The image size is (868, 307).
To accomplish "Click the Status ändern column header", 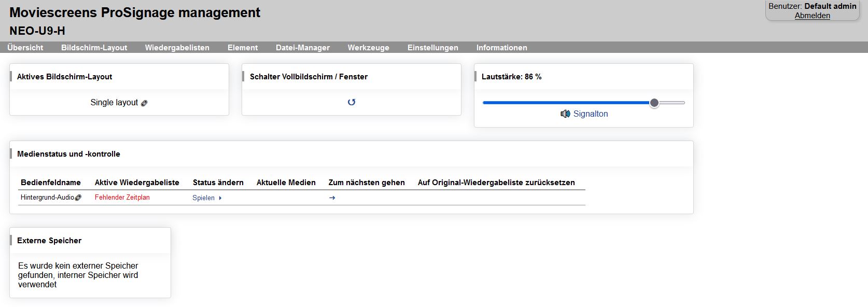I will [x=218, y=183].
